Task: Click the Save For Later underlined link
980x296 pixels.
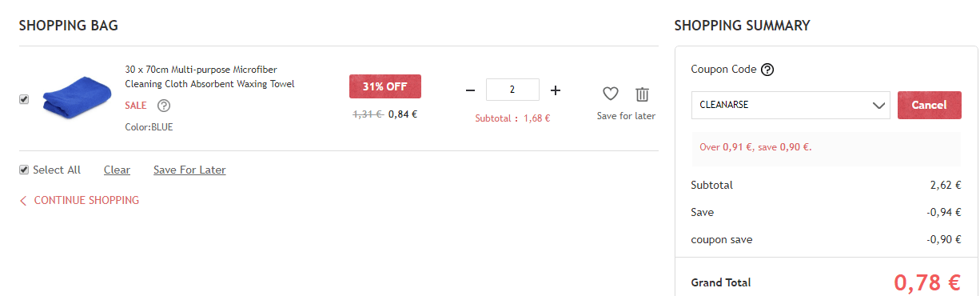Action: [189, 170]
